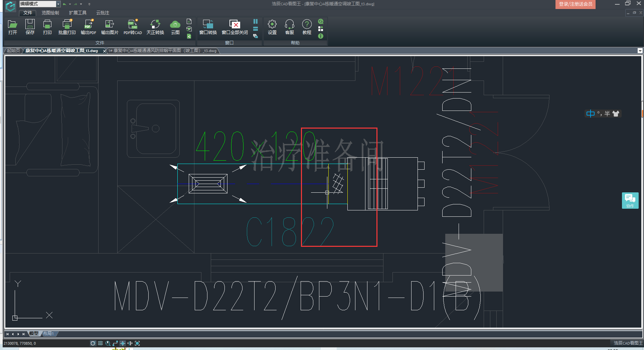Image resolution: width=644 pixels, height=350 pixels.
Task: Export drawing as image with 输出图片
Action: (110, 27)
